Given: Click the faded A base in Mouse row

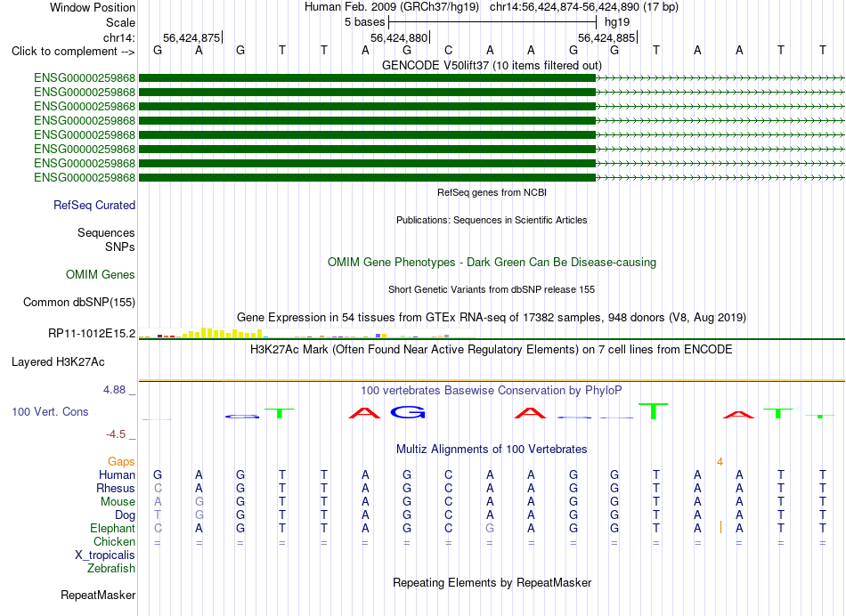Looking at the screenshot, I should tap(158, 502).
